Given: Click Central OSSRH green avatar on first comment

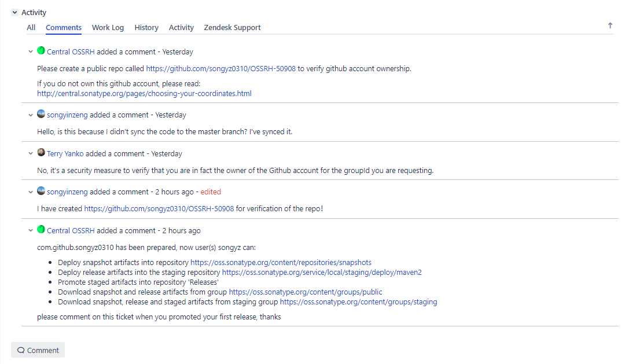Looking at the screenshot, I should (x=41, y=50).
